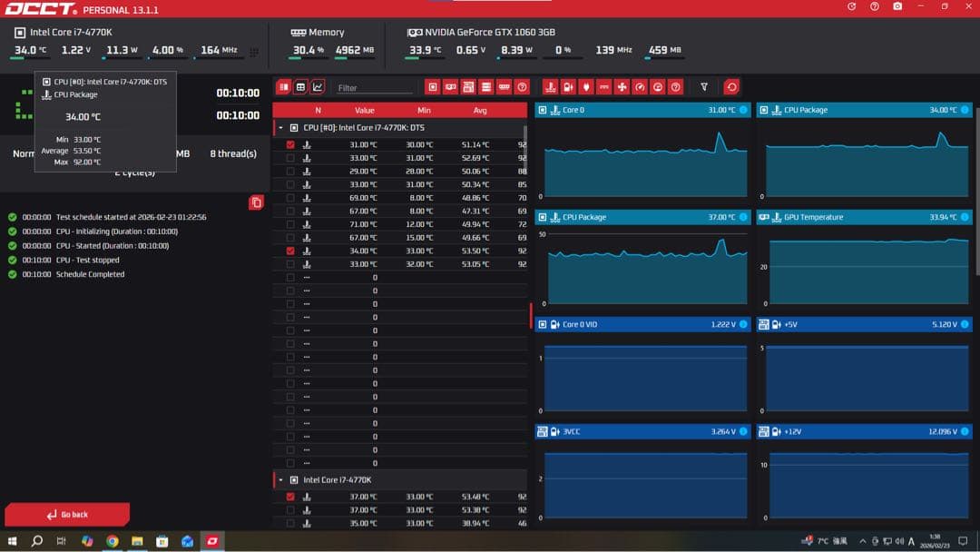Click the 'Schedule Completed' log entry
980x552 pixels.
pos(90,274)
